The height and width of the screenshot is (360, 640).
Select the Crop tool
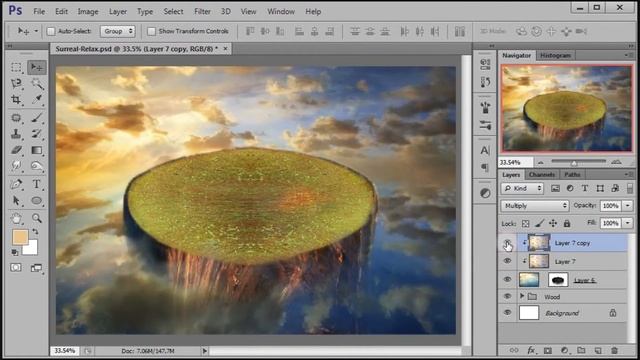16,100
